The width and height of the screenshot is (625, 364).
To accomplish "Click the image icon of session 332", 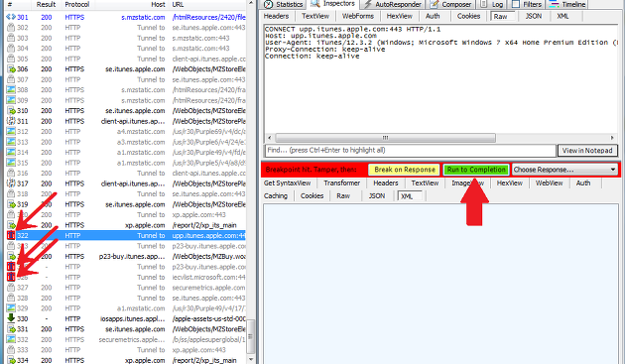I will point(11,339).
